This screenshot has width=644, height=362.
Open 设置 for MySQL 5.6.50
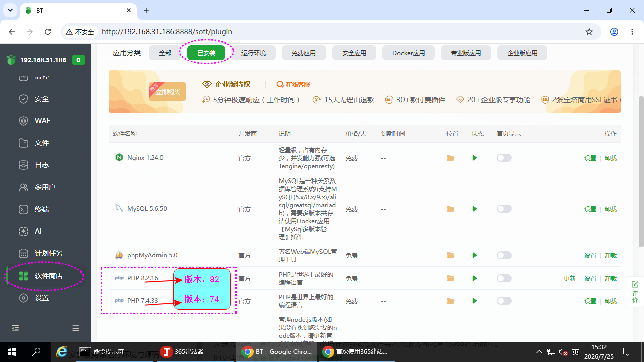pos(590,209)
